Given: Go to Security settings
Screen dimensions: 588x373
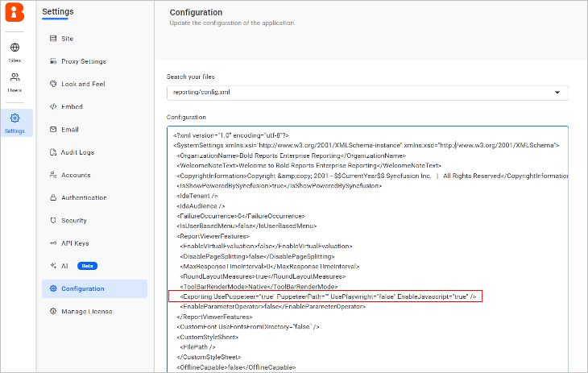Looking at the screenshot, I should [x=74, y=221].
